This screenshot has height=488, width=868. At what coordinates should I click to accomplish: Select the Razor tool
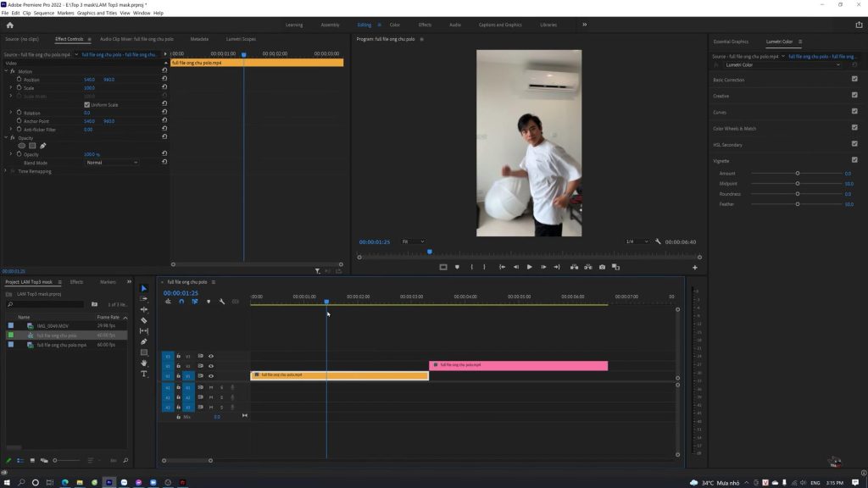pos(144,319)
